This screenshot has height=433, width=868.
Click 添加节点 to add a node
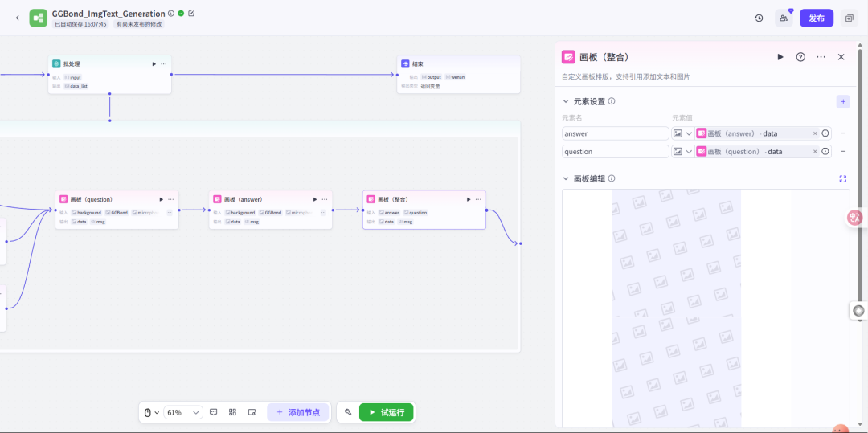(x=298, y=413)
